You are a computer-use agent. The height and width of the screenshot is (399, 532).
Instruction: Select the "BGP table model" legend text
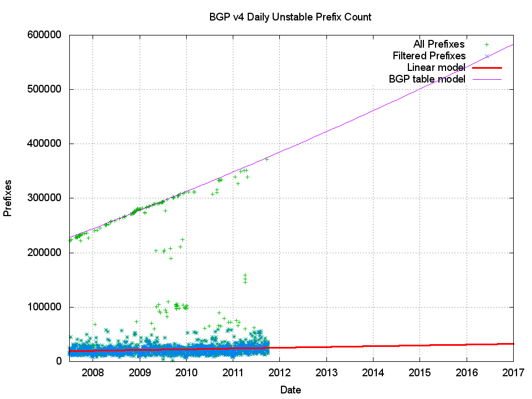pyautogui.click(x=427, y=79)
